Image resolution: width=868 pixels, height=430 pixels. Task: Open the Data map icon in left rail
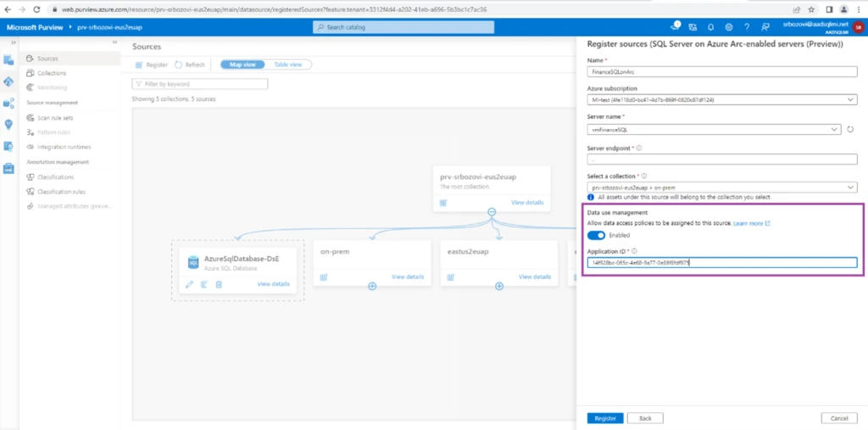click(8, 81)
